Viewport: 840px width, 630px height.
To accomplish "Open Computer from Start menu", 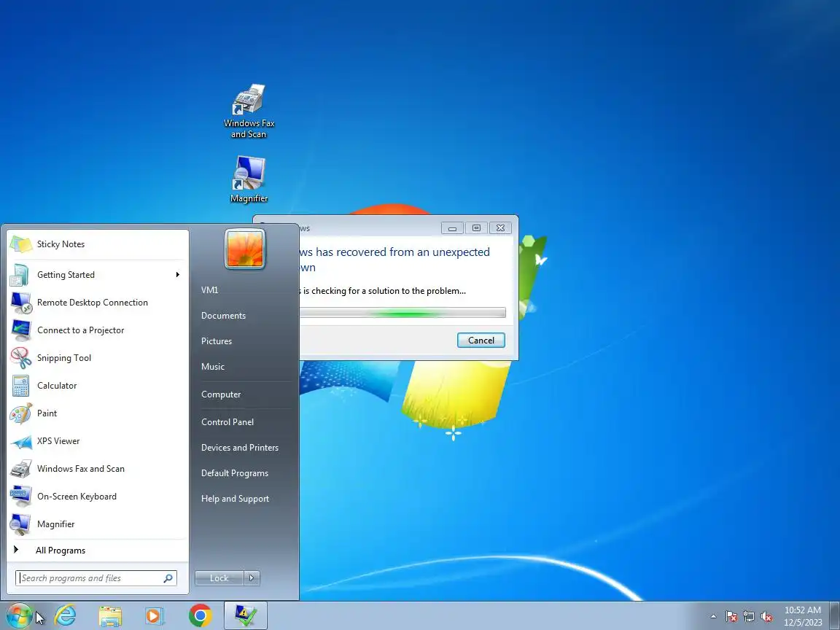I will (221, 394).
